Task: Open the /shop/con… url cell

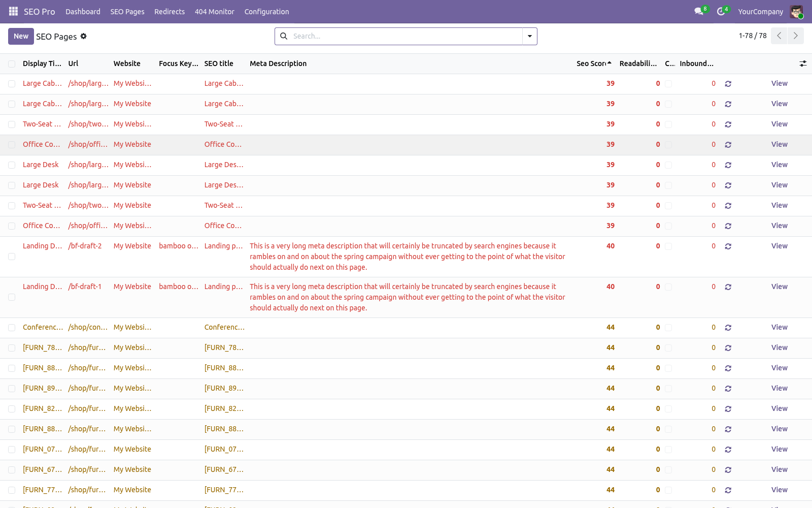Action: coord(88,327)
